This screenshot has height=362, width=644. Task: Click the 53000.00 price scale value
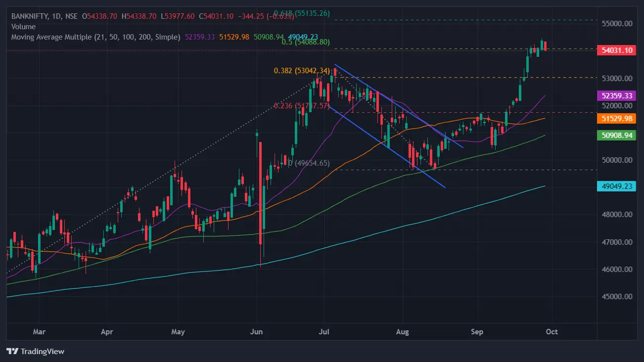[616, 78]
